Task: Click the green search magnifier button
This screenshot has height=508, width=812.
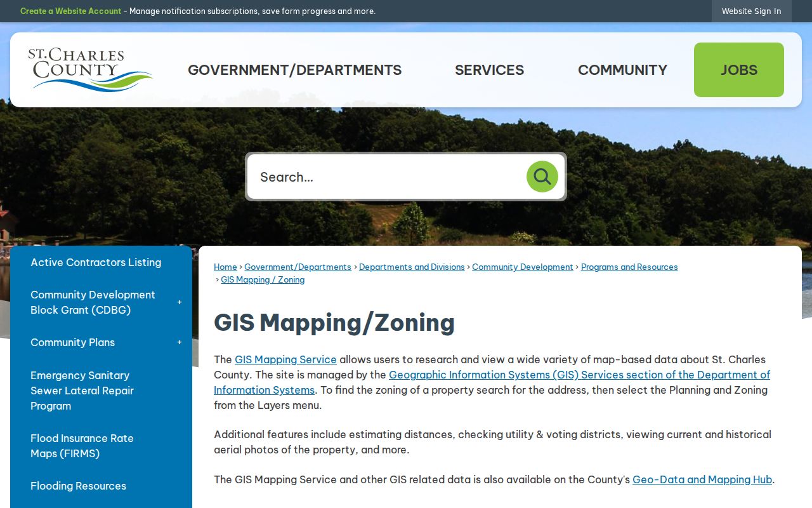Action: click(542, 177)
